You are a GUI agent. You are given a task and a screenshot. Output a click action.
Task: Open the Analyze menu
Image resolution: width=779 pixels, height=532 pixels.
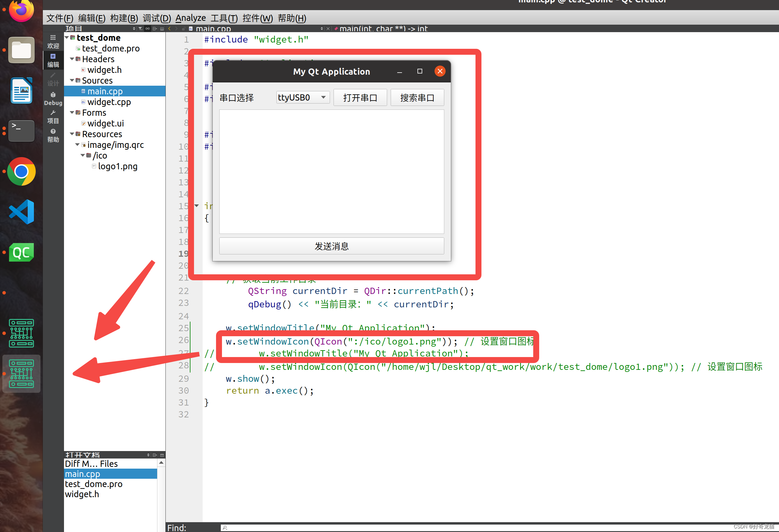tap(190, 18)
